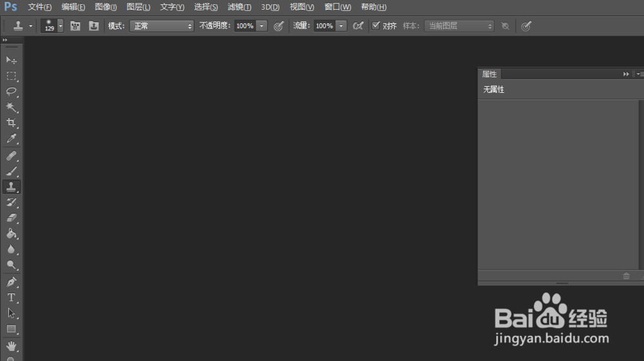Select the Crop tool
Screen dimensions: 644x361
[x=11, y=122]
